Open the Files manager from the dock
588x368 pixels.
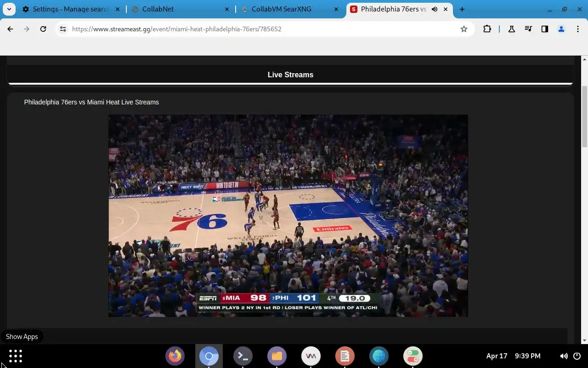pyautogui.click(x=277, y=356)
